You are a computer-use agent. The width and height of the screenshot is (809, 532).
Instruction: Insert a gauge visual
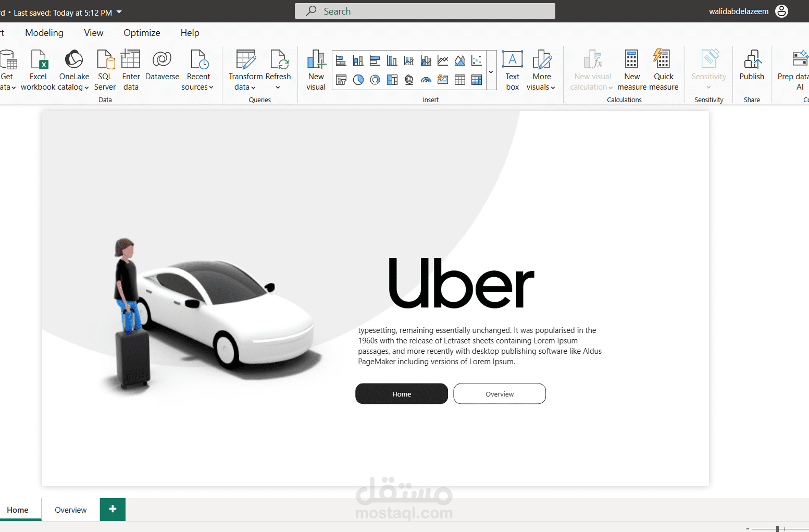point(426,80)
